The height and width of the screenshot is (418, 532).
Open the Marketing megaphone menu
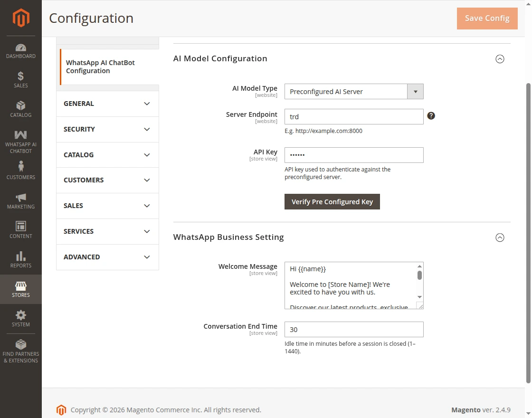point(21,201)
